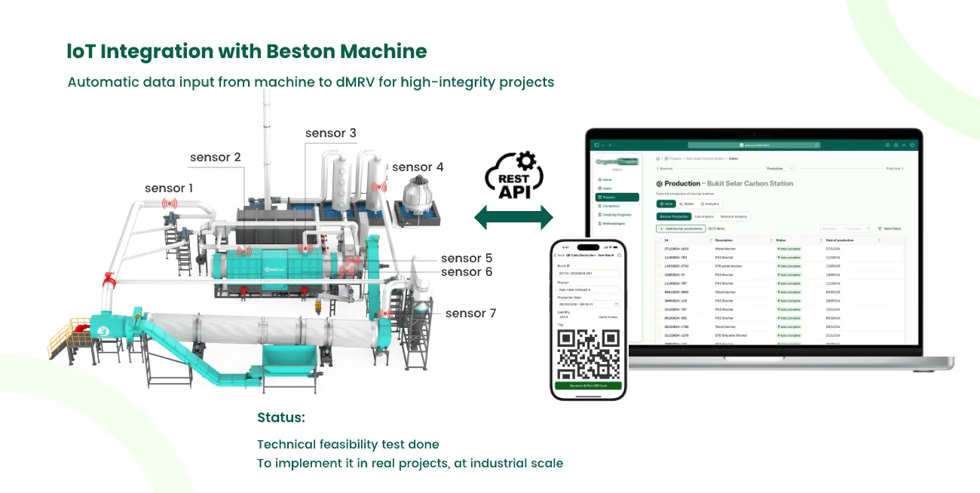980x493 pixels.
Task: Click the REST API cloud icon
Action: tap(513, 177)
